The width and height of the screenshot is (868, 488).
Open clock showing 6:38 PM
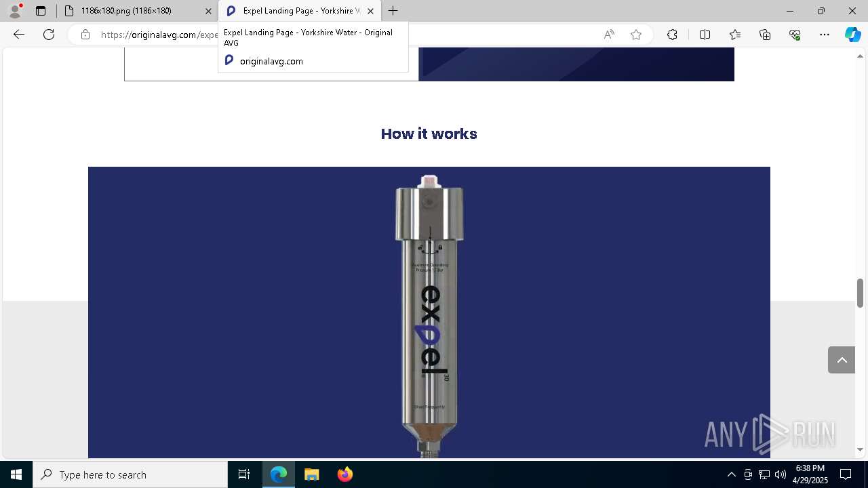[x=810, y=474]
